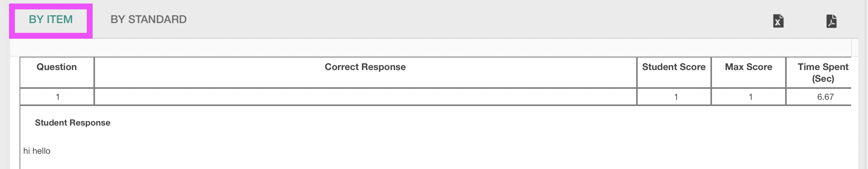The height and width of the screenshot is (169, 868).
Task: Select the 'hi hello' response text
Action: point(37,151)
